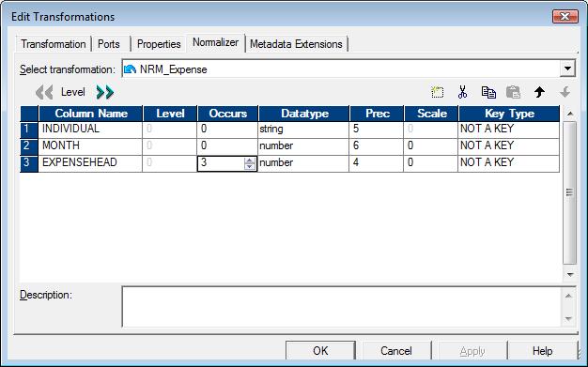
Task: Click the table scrollbar down arrow
Action: point(570,274)
